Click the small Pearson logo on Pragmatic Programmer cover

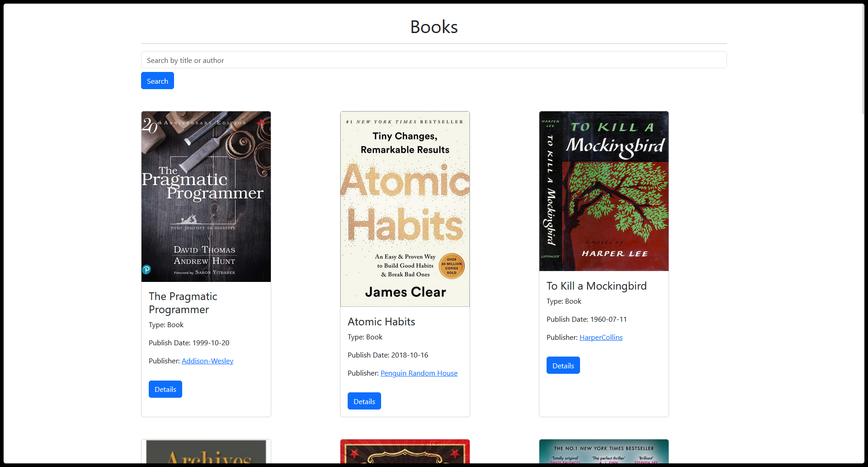[x=146, y=270]
